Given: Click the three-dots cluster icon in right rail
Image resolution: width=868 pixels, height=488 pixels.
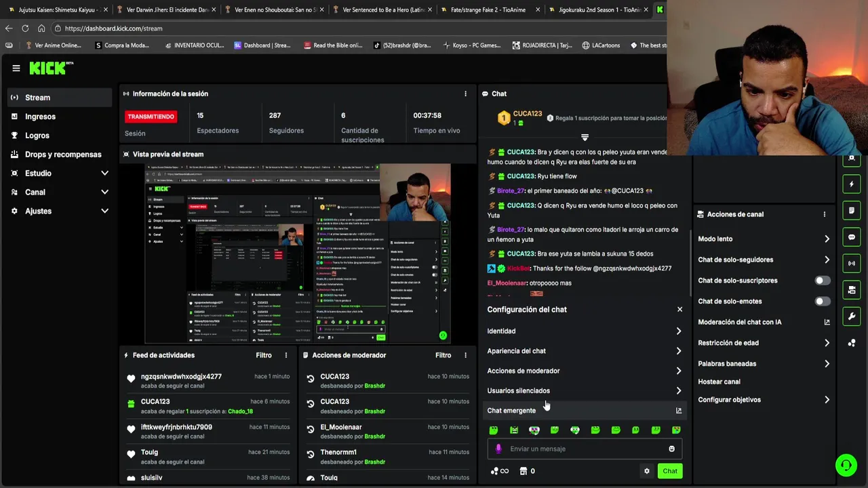Looking at the screenshot, I should 852,343.
